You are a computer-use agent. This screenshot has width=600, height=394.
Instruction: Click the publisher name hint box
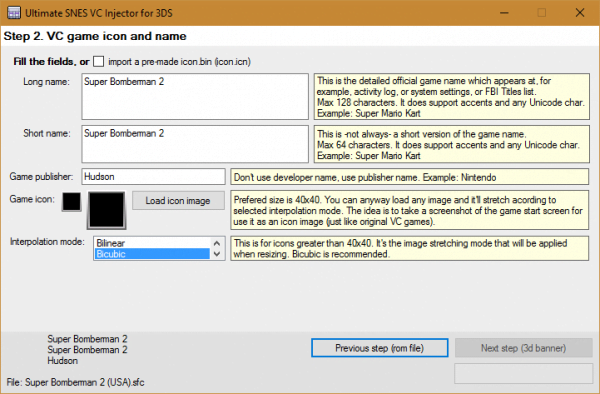[x=409, y=177]
